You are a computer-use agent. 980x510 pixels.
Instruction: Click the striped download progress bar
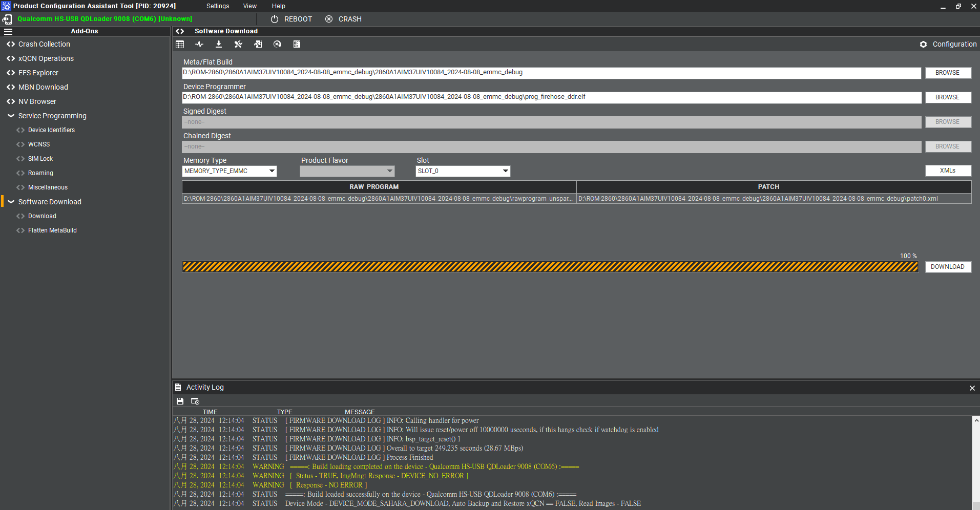coord(550,267)
